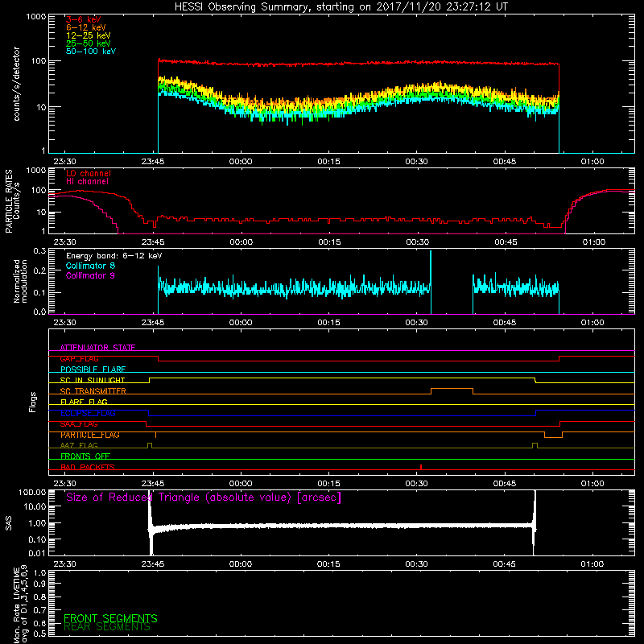The width and height of the screenshot is (644, 644).
Task: Click the 01:00 tick label under Flags panel
Action: click(x=592, y=484)
